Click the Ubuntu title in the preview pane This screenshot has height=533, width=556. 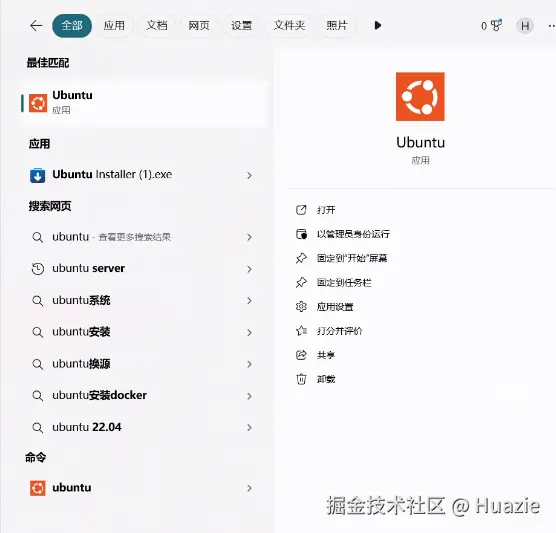(x=421, y=143)
